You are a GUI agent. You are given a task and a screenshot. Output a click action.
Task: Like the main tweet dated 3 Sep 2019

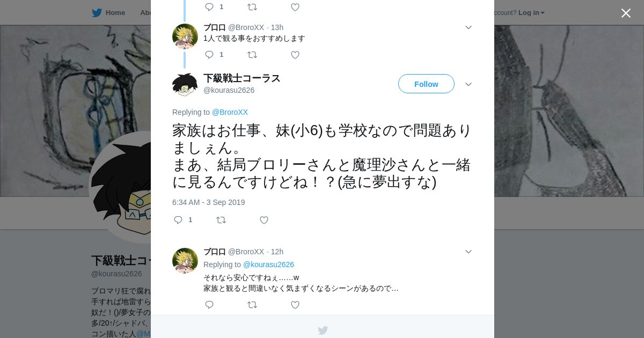264,220
